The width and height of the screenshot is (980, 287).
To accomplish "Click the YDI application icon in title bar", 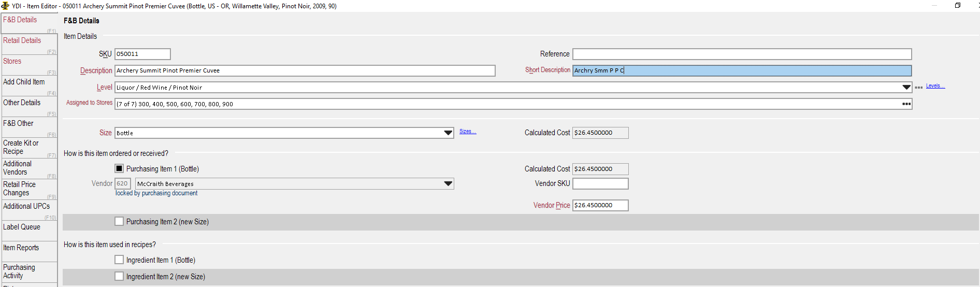I will tap(5, 6).
